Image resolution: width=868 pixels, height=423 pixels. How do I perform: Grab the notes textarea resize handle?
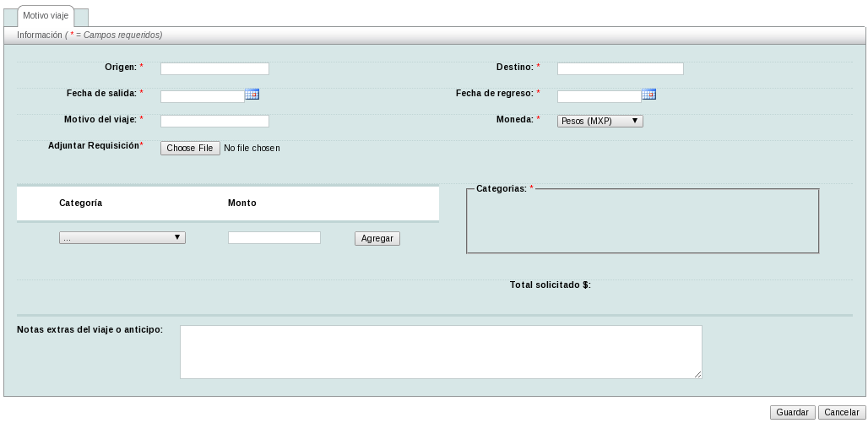pyautogui.click(x=697, y=374)
